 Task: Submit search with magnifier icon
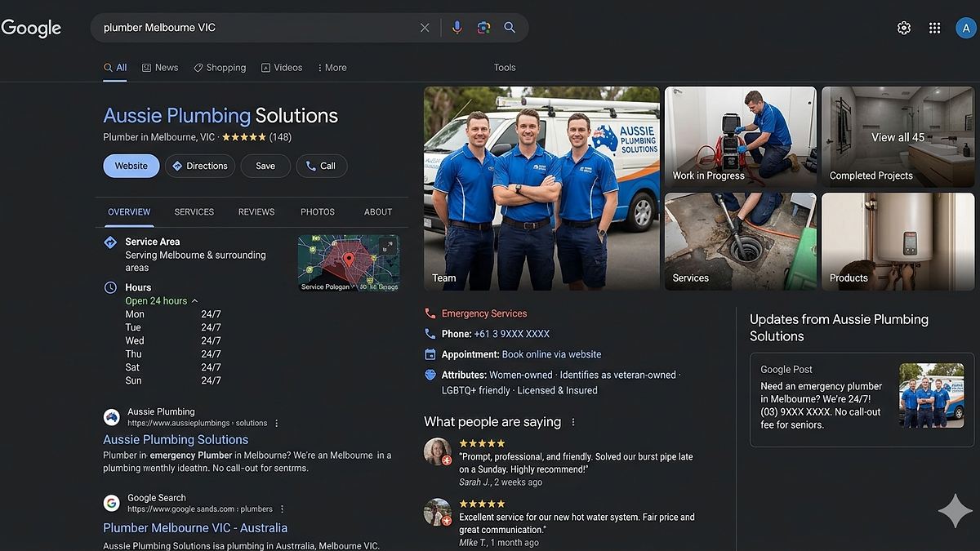click(510, 28)
